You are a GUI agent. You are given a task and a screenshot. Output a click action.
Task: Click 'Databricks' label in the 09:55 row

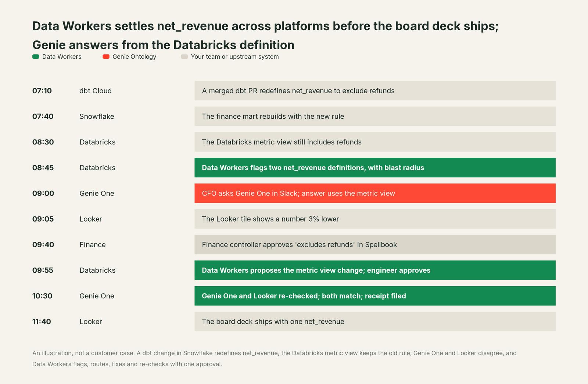[97, 270]
